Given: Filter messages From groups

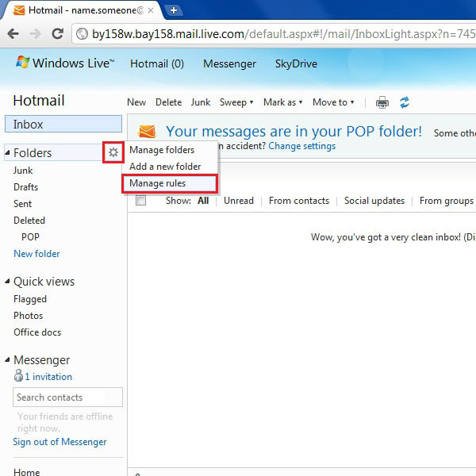Looking at the screenshot, I should pos(447,201).
